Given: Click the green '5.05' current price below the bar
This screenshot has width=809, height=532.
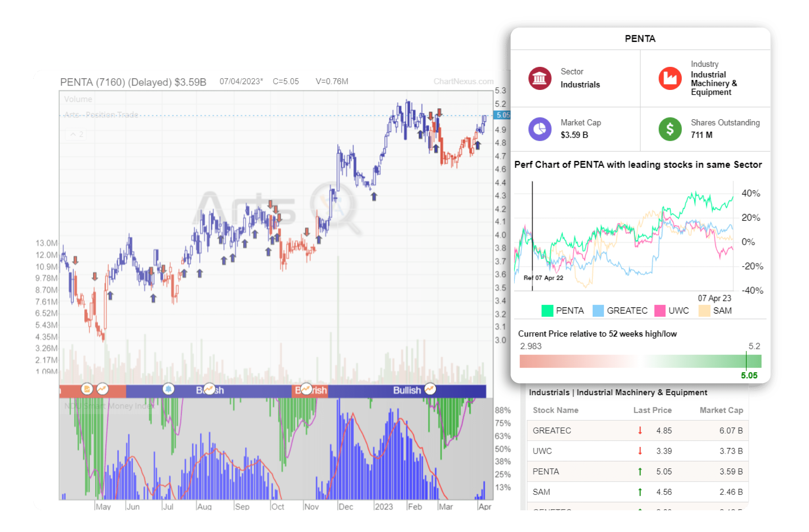Looking at the screenshot, I should coord(749,375).
